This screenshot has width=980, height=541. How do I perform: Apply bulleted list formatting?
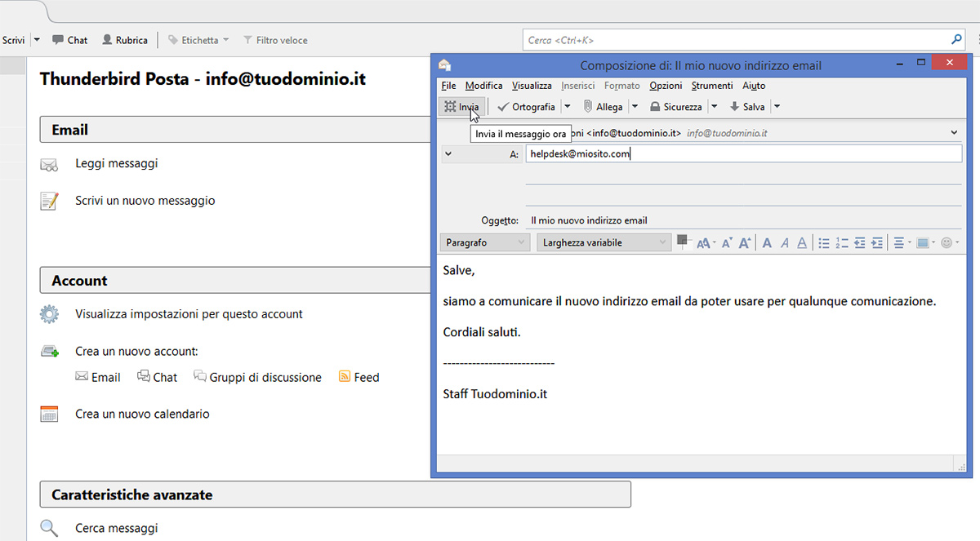tap(824, 243)
